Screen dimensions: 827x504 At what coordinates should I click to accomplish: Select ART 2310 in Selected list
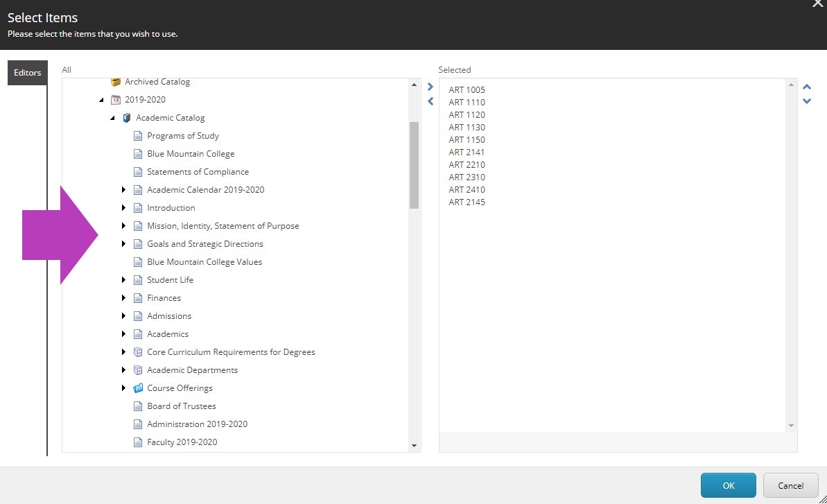(467, 177)
